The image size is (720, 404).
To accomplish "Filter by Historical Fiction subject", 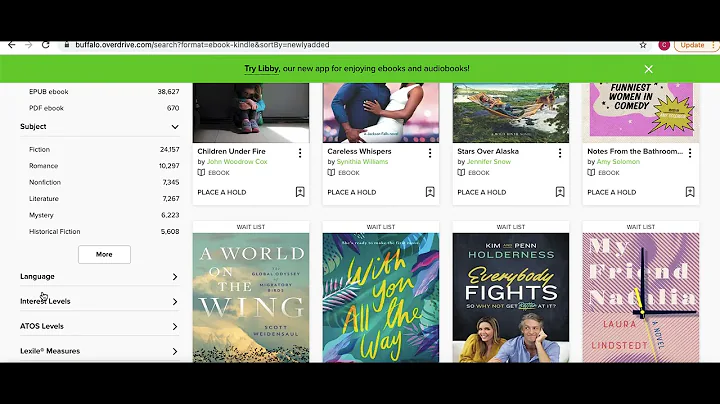I will (55, 231).
